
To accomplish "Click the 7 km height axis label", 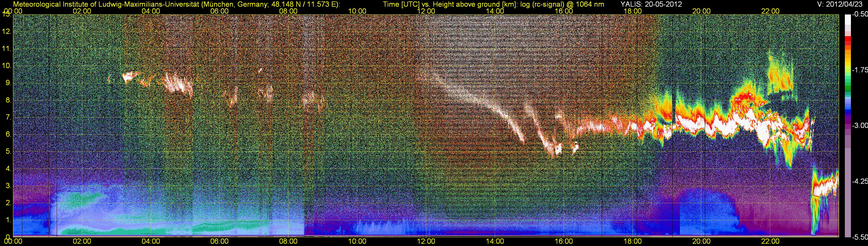I will [8, 117].
